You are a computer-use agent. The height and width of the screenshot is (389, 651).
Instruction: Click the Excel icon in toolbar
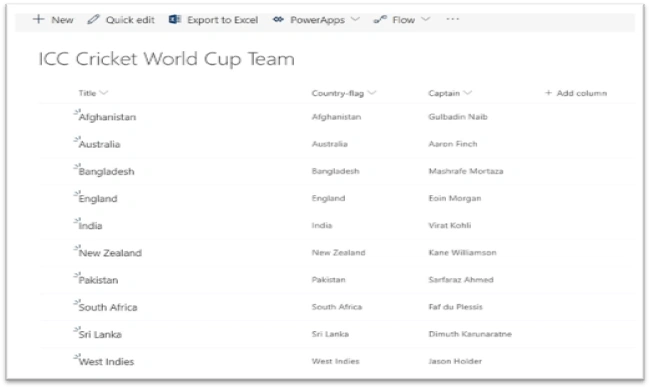(x=175, y=19)
